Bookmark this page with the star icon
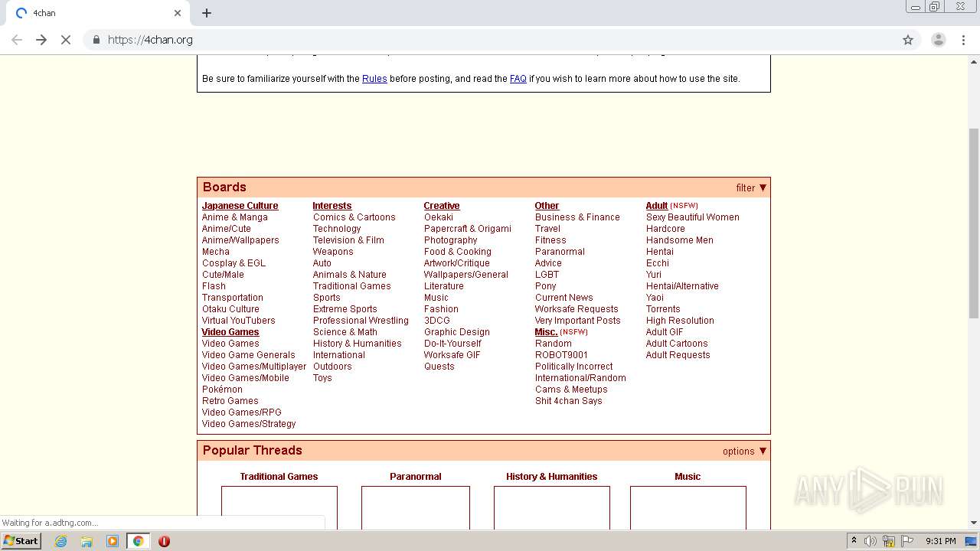This screenshot has height=551, width=980. pyautogui.click(x=908, y=40)
